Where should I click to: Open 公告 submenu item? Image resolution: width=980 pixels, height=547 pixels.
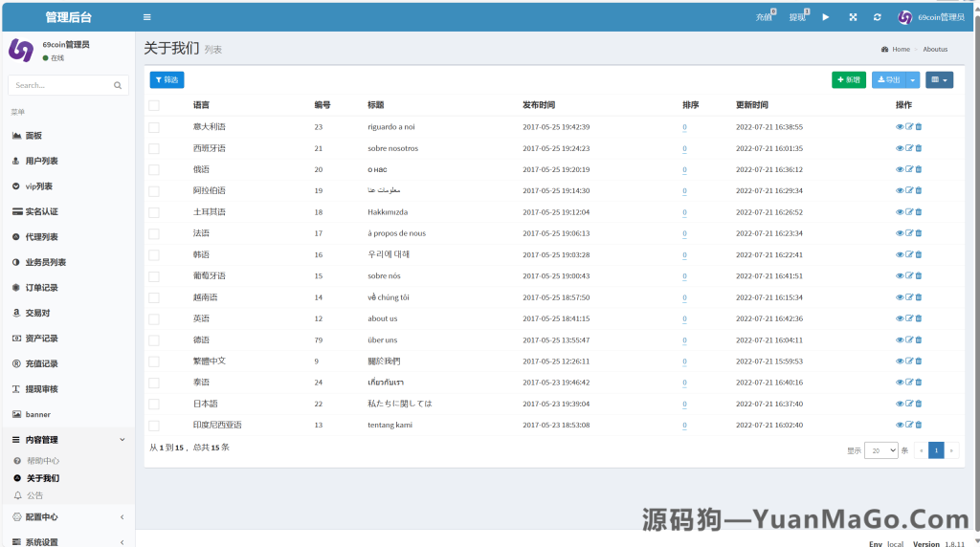tap(35, 495)
